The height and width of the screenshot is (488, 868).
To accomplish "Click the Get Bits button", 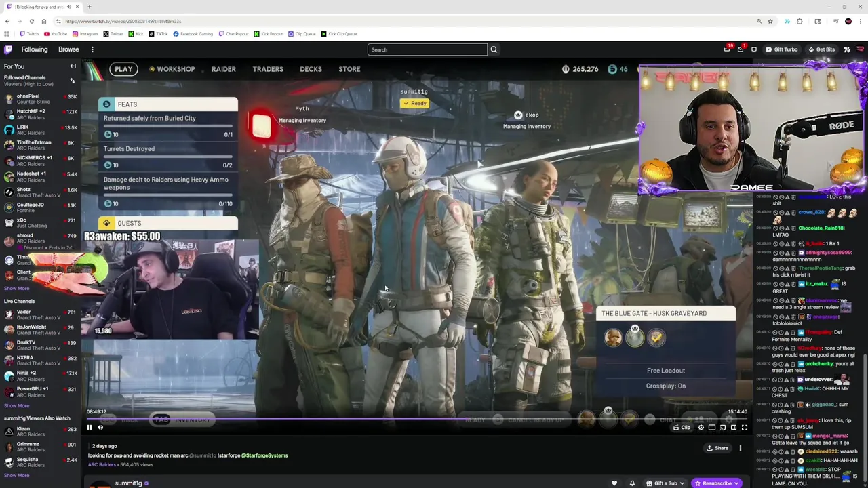I will 821,49.
